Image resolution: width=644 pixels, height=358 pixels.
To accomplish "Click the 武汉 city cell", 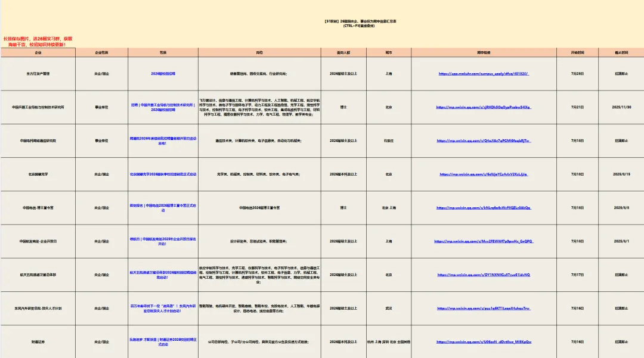I will pos(389,309).
